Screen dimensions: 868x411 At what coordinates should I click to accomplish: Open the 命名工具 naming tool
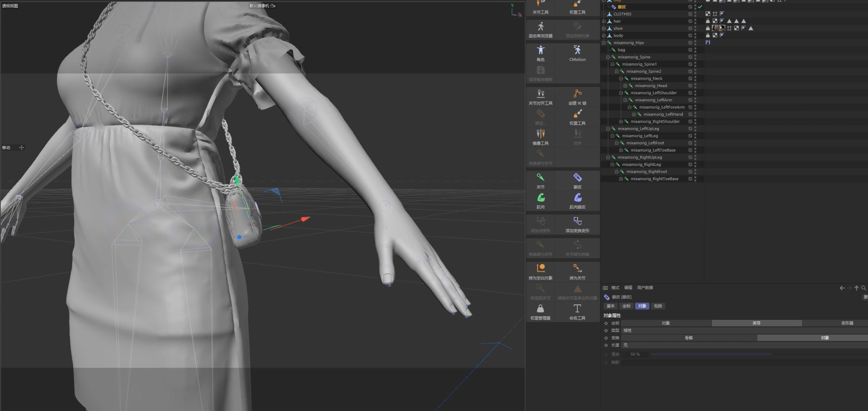[577, 312]
